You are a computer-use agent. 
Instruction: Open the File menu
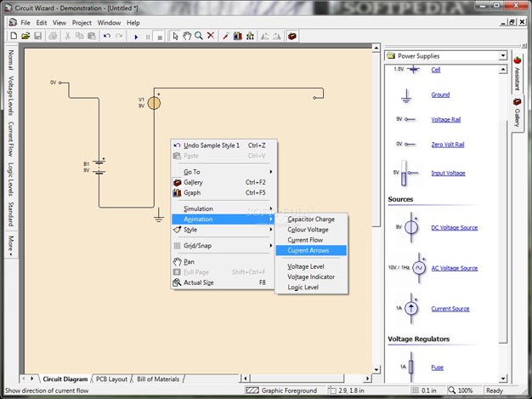25,23
